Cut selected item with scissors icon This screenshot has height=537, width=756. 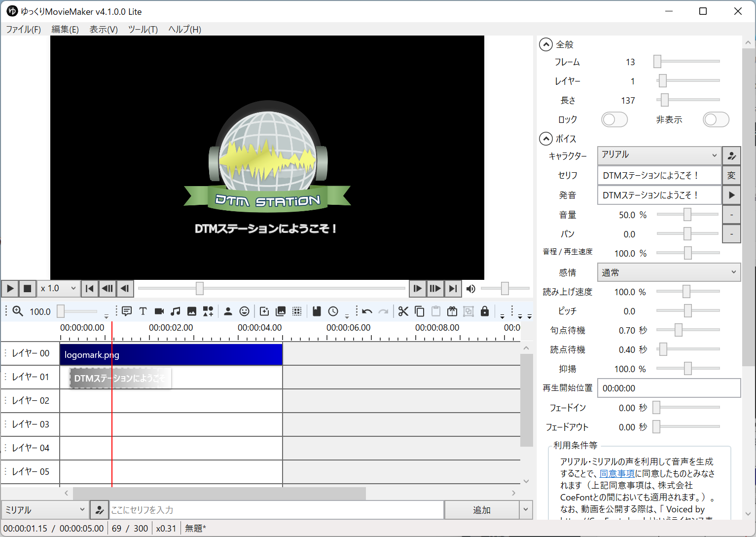[x=403, y=311]
